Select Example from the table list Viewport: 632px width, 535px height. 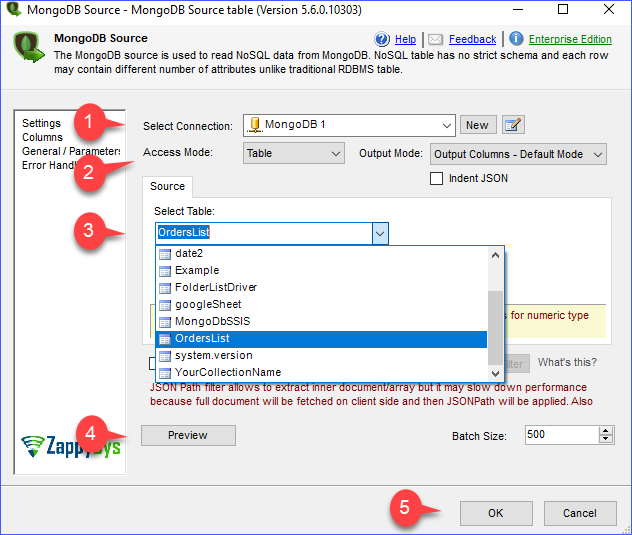pos(321,271)
